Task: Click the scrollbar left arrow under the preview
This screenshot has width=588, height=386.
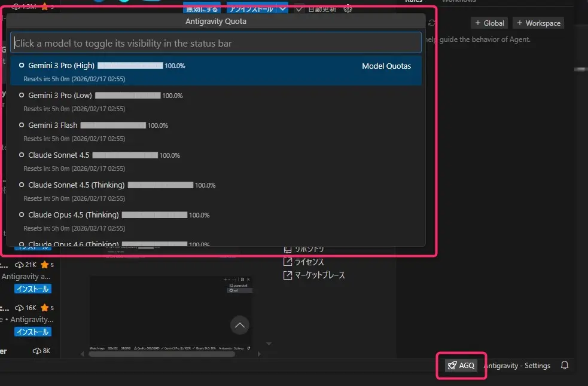Action: pos(83,354)
